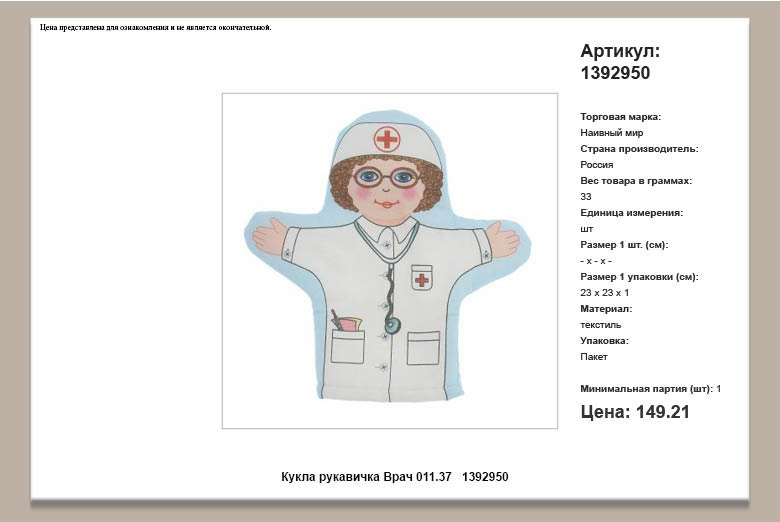Select the 'Размер 1 шт. (см):' label
The height and width of the screenshot is (522, 780).
624,245
